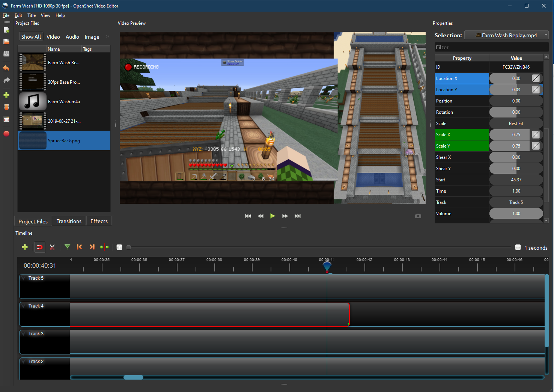Select SpruceBack.png in project files
The width and height of the screenshot is (554, 392).
pyautogui.click(x=64, y=140)
